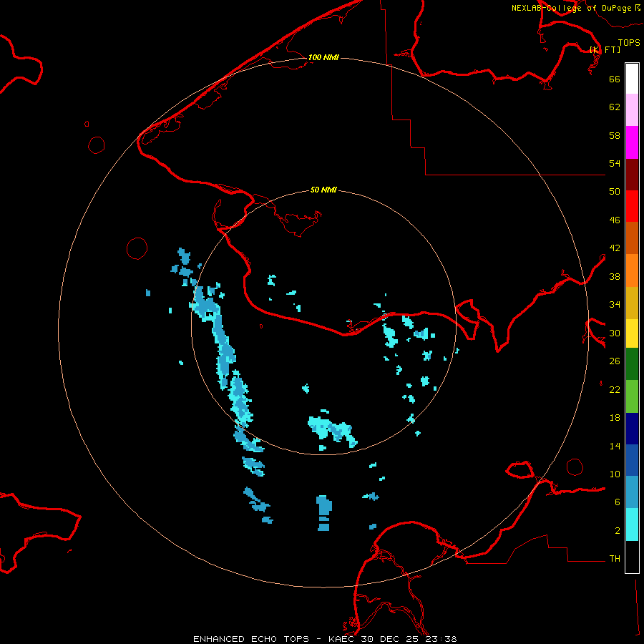Pick the steel blue 14 kft swatch
The height and width of the screenshot is (644, 644).
click(632, 492)
